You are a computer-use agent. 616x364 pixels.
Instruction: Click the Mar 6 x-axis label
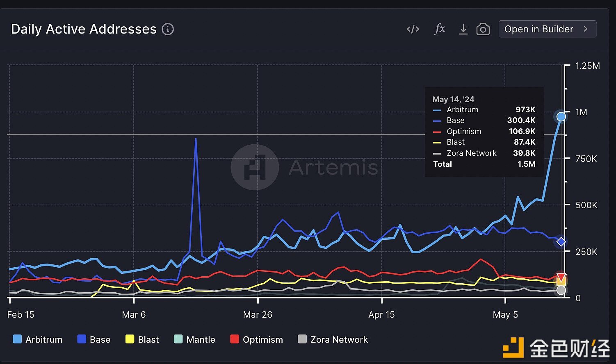click(134, 314)
